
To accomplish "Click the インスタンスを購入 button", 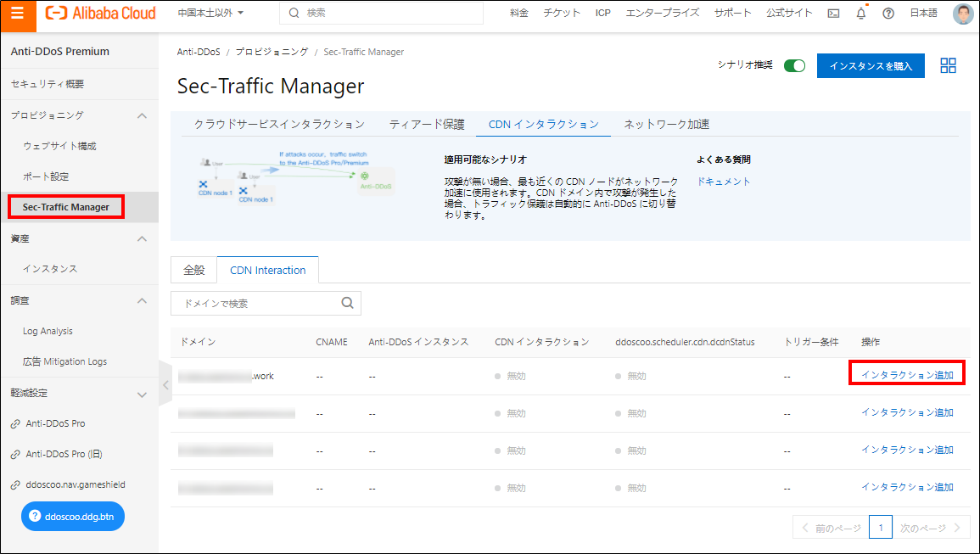I will coord(871,66).
